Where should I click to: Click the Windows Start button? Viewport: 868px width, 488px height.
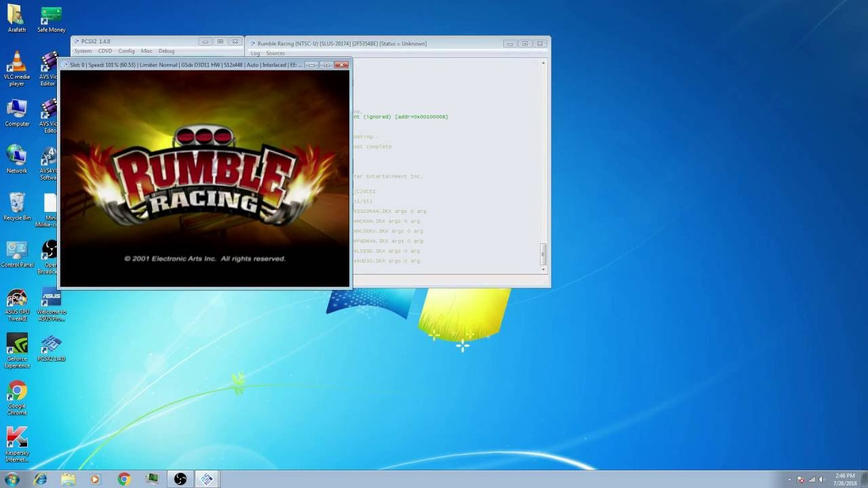(12, 479)
